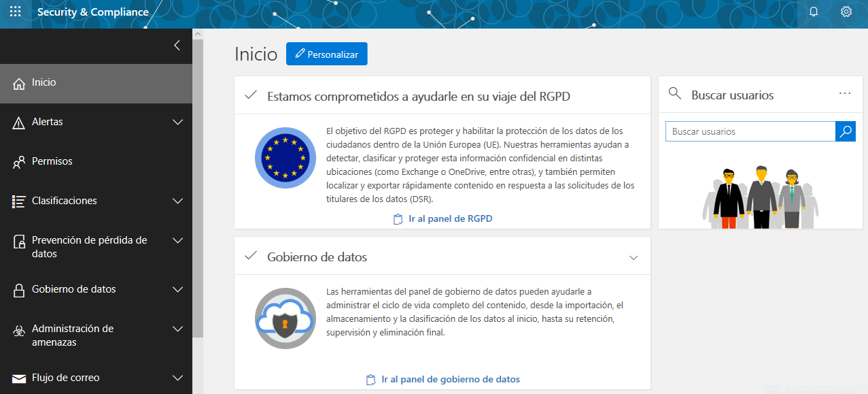
Task: Toggle the checkmark on the RGPD card
Action: click(x=251, y=95)
